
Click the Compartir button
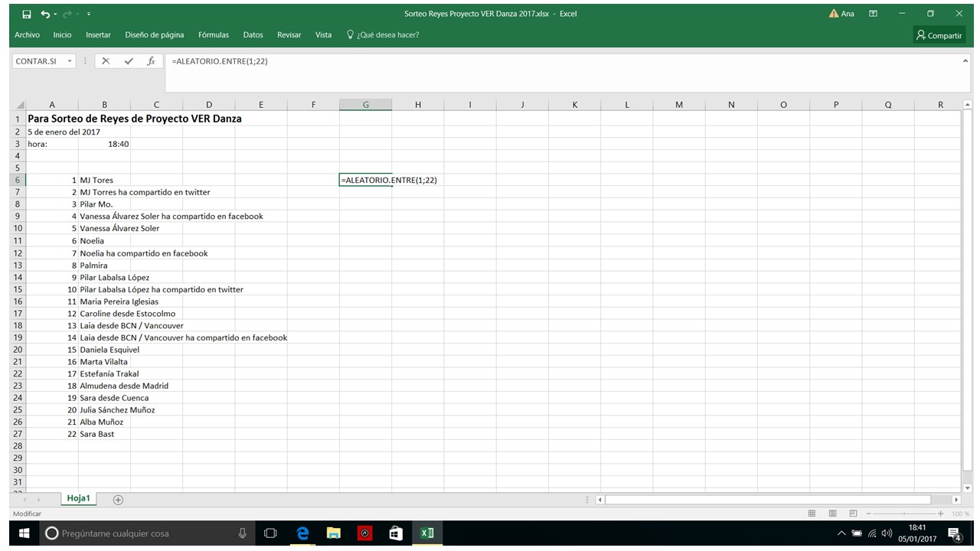pyautogui.click(x=939, y=35)
